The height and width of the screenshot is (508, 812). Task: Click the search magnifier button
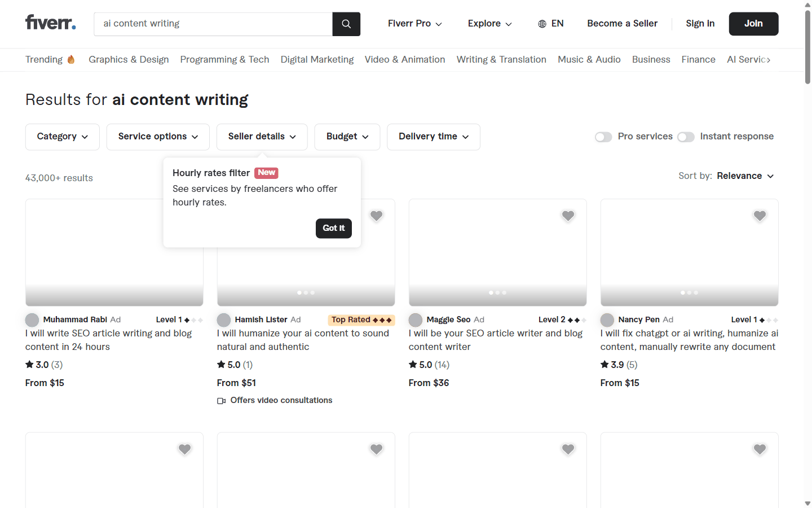[x=346, y=24]
